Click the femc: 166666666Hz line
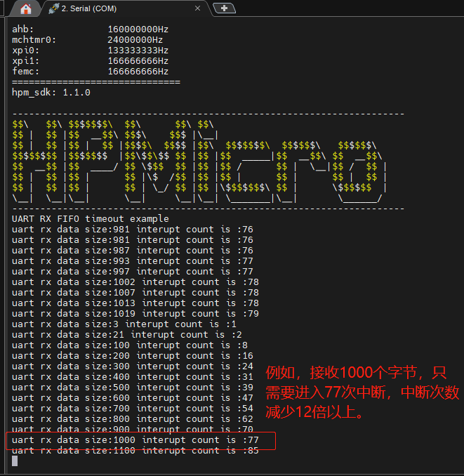This screenshot has height=476, width=464. 90,72
